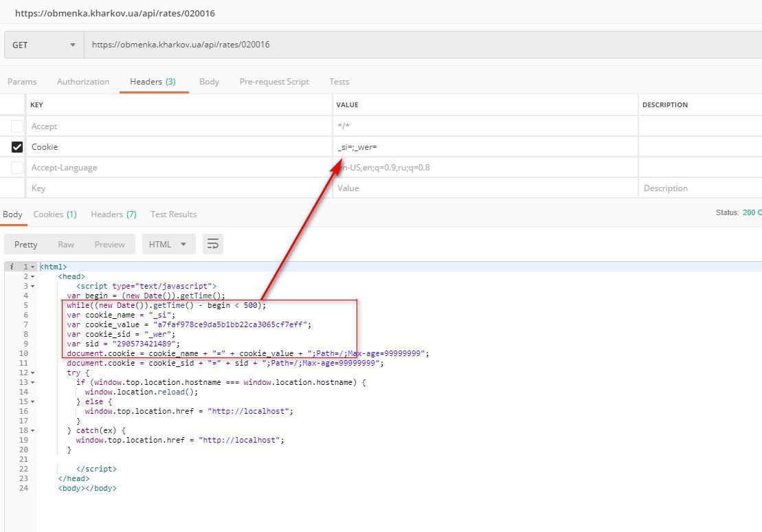Open the Pre-request Script tab
Screen dimensions: 762x532
(274, 82)
